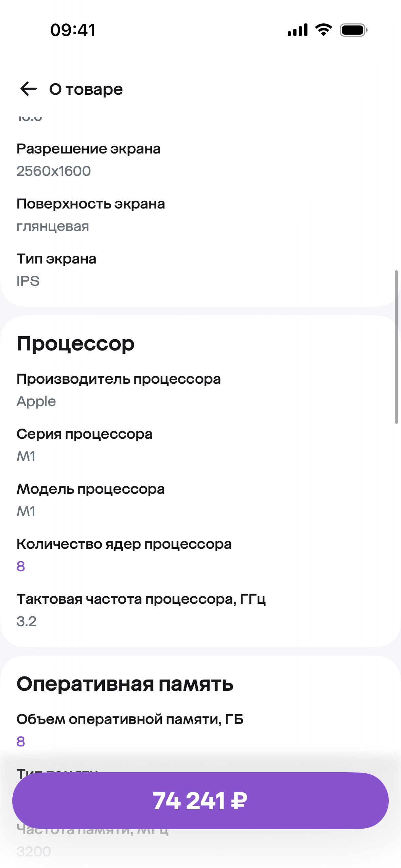Open the purple 8 link under Объем оперативной памяти
The image size is (401, 868).
point(21,741)
